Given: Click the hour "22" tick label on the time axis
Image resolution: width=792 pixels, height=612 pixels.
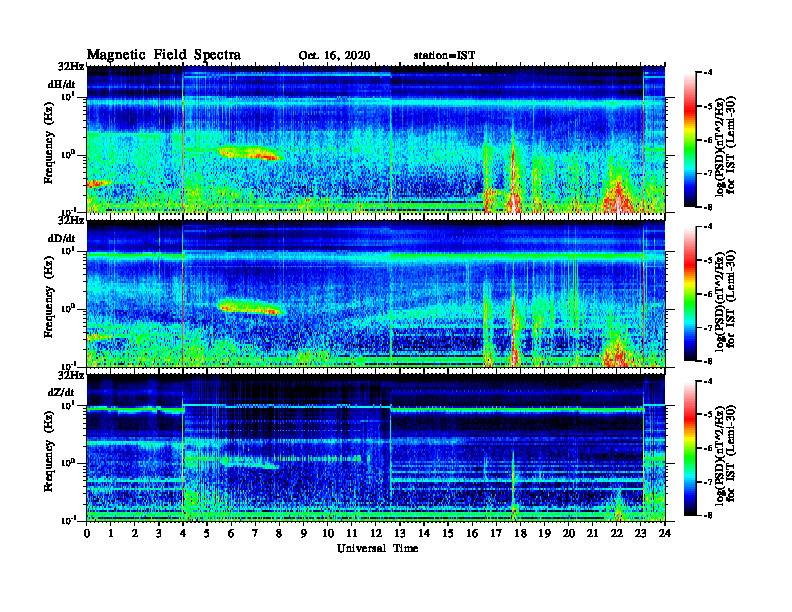Looking at the screenshot, I should click(x=616, y=534).
